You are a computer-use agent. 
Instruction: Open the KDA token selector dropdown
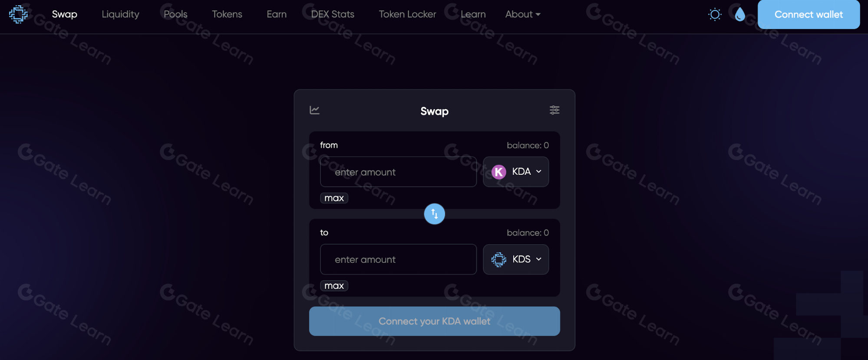click(516, 172)
